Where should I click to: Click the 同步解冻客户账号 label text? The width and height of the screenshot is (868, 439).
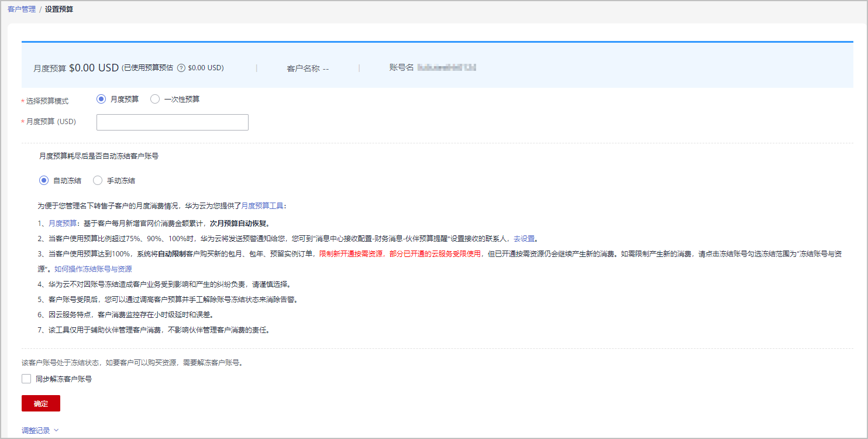[64, 378]
